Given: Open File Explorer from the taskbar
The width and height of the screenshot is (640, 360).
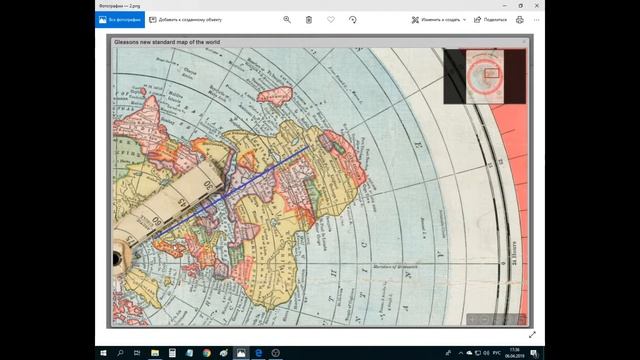Looking at the screenshot, I should tap(155, 353).
